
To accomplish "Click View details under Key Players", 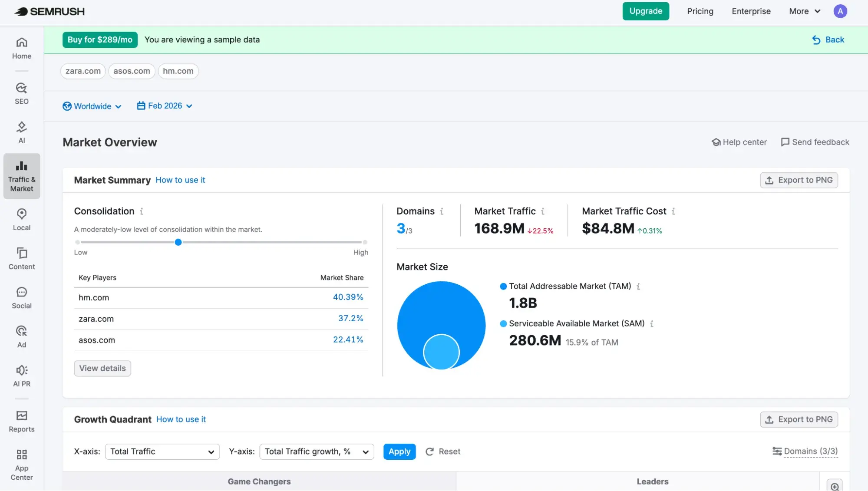I will coord(102,368).
